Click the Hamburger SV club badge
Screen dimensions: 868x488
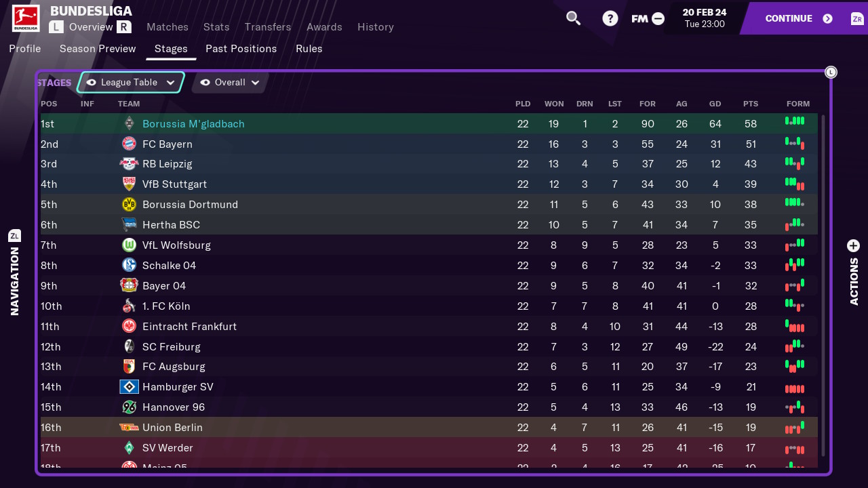point(129,387)
